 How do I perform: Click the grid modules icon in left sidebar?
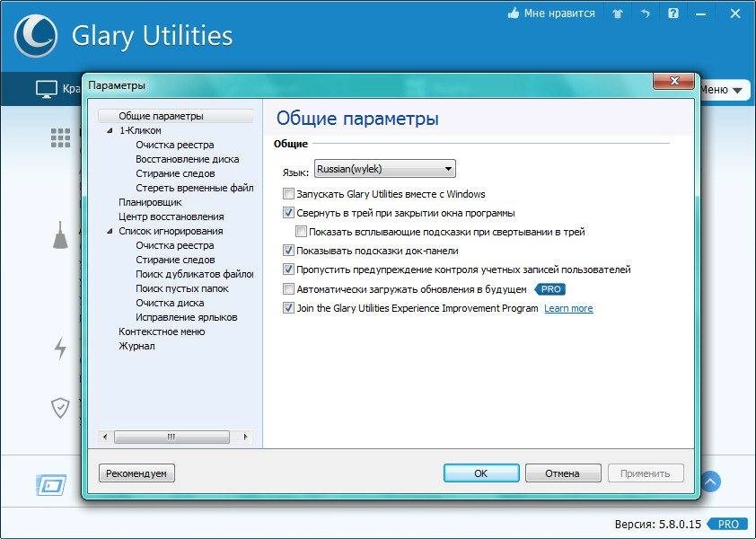point(61,138)
